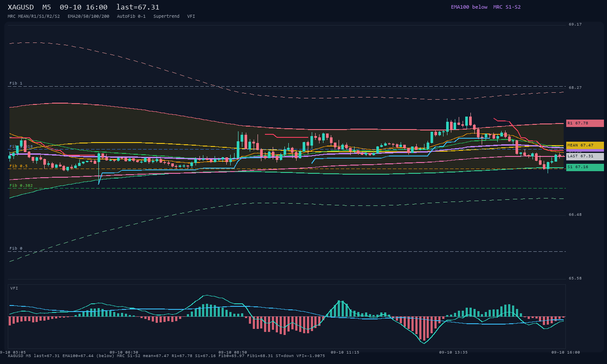Click the XAGUSD symbol in the chart title
This screenshot has width=607, height=364.
pos(21,7)
